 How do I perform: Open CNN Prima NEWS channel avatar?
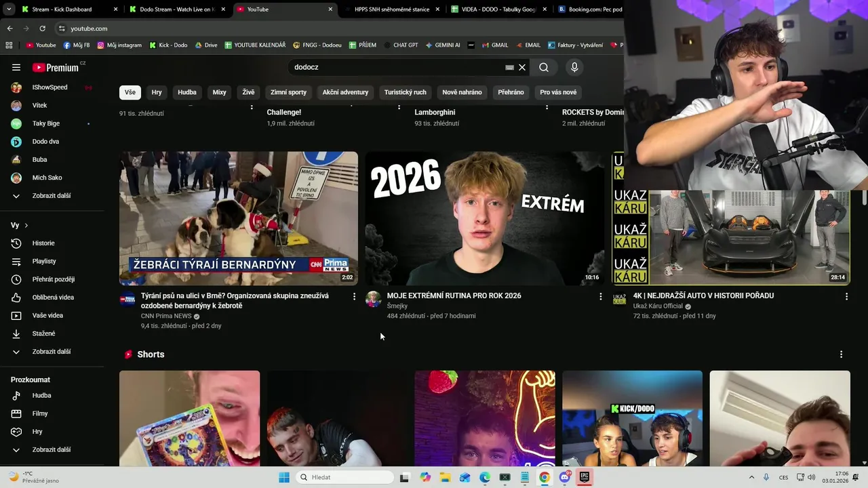click(127, 299)
